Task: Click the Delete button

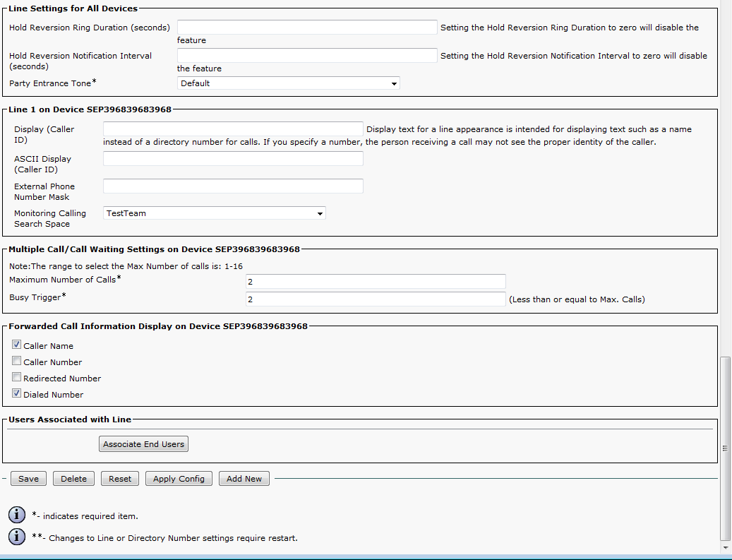Action: [x=73, y=479]
